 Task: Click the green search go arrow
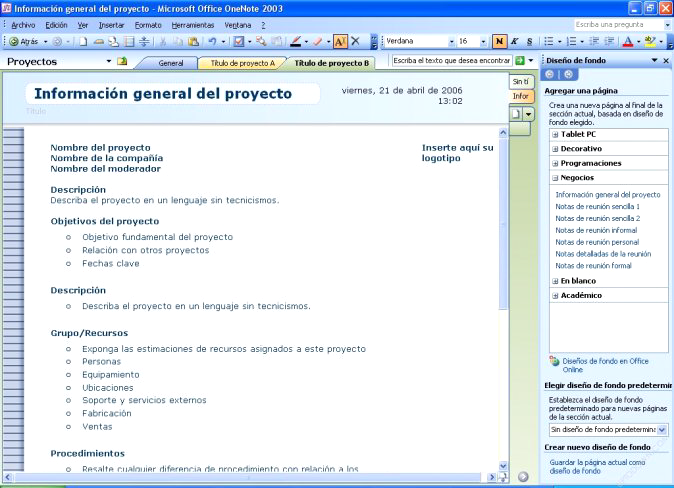pos(519,62)
